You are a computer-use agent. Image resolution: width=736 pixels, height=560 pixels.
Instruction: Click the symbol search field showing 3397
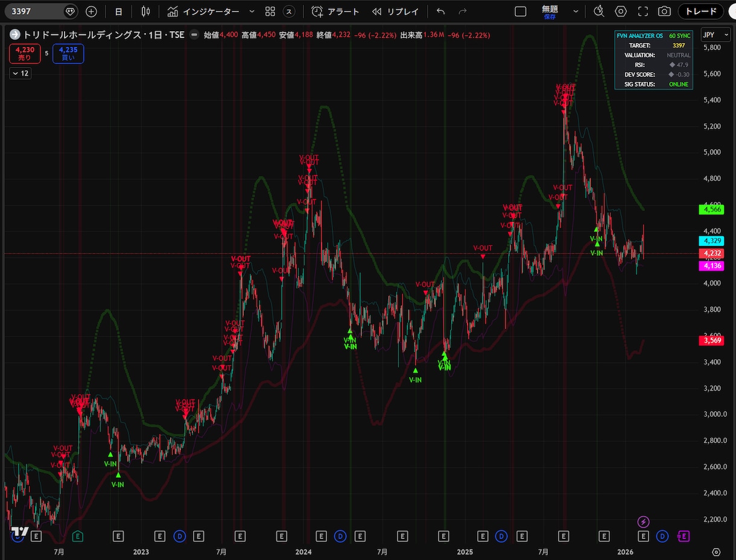click(x=42, y=11)
